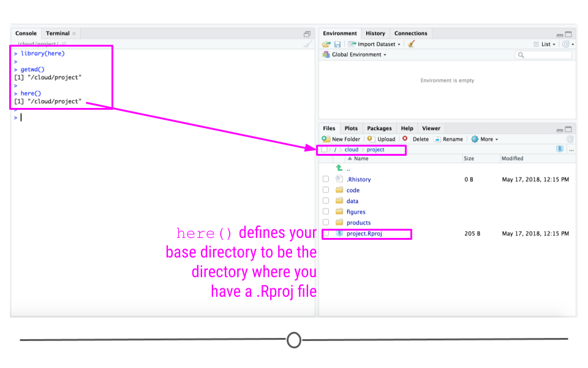Image resolution: width=588 pixels, height=368 pixels.
Task: Open the History tab
Action: pyautogui.click(x=375, y=33)
